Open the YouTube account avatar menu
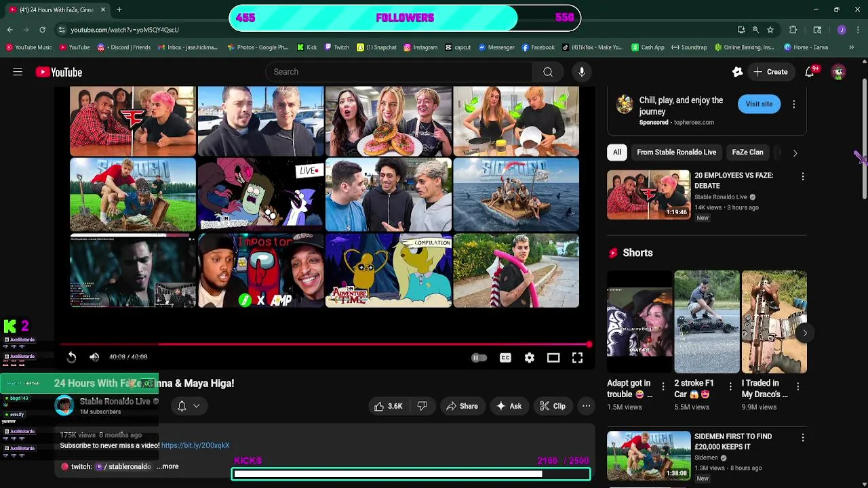The height and width of the screenshot is (488, 868). 839,72
